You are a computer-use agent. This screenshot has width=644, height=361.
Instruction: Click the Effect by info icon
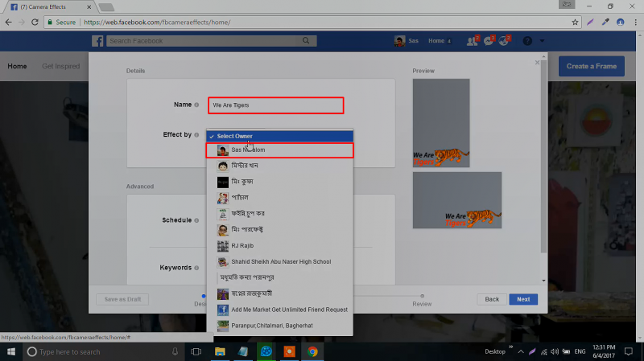pyautogui.click(x=196, y=135)
